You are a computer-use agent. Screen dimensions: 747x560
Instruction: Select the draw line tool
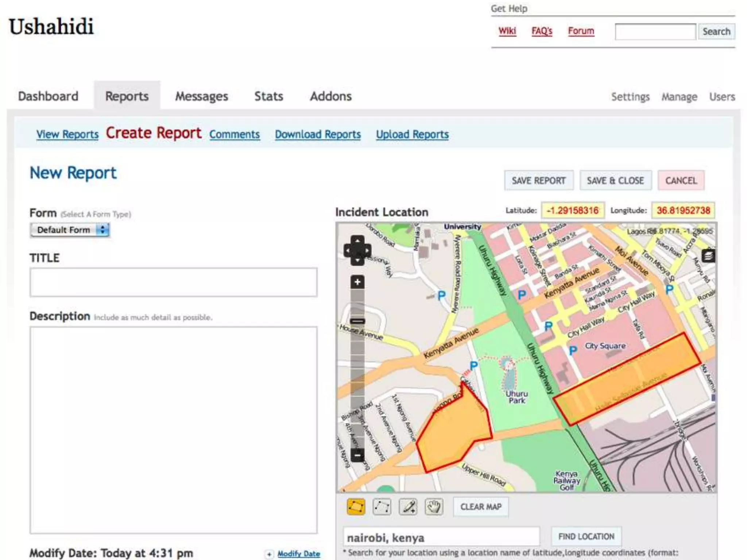[382, 507]
